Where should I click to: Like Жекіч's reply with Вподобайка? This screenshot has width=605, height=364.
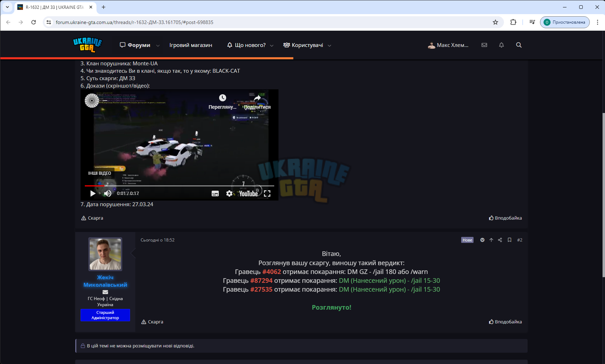[x=505, y=322]
